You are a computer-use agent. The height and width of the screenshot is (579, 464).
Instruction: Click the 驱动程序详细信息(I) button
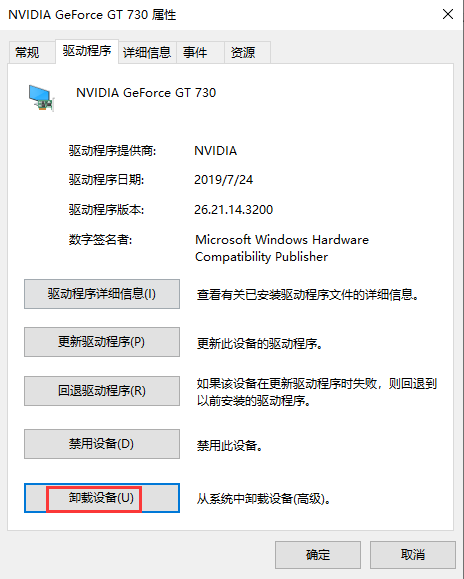tap(102, 294)
